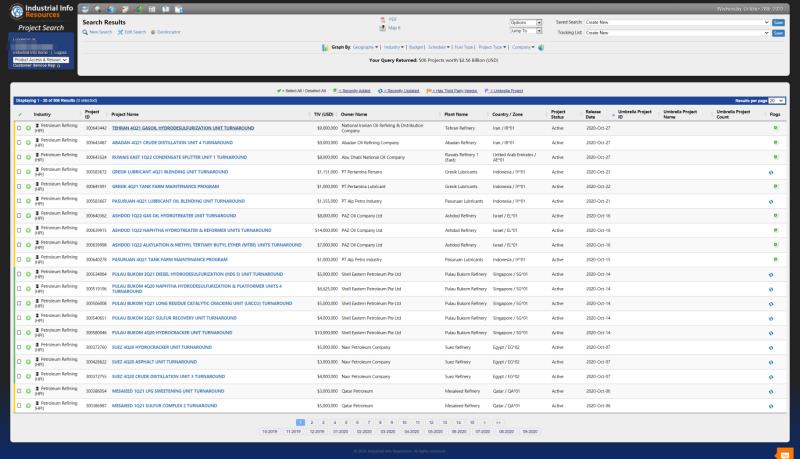
Task: Click the green plus icon on the Tehran row
Action: [x=29, y=128]
